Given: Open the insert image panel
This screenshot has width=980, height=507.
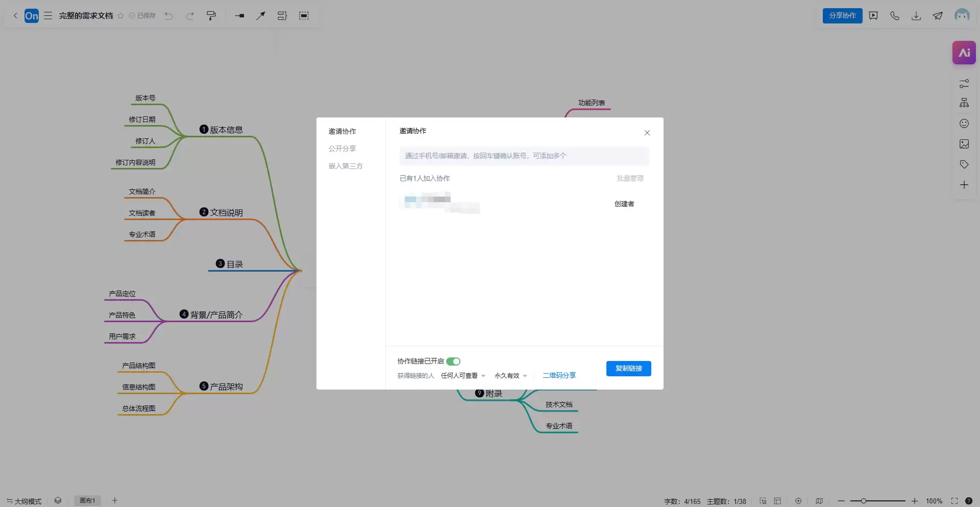Looking at the screenshot, I should click(964, 144).
